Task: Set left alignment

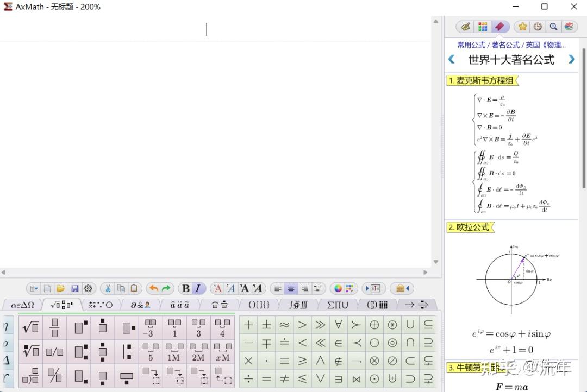Action: click(x=278, y=288)
